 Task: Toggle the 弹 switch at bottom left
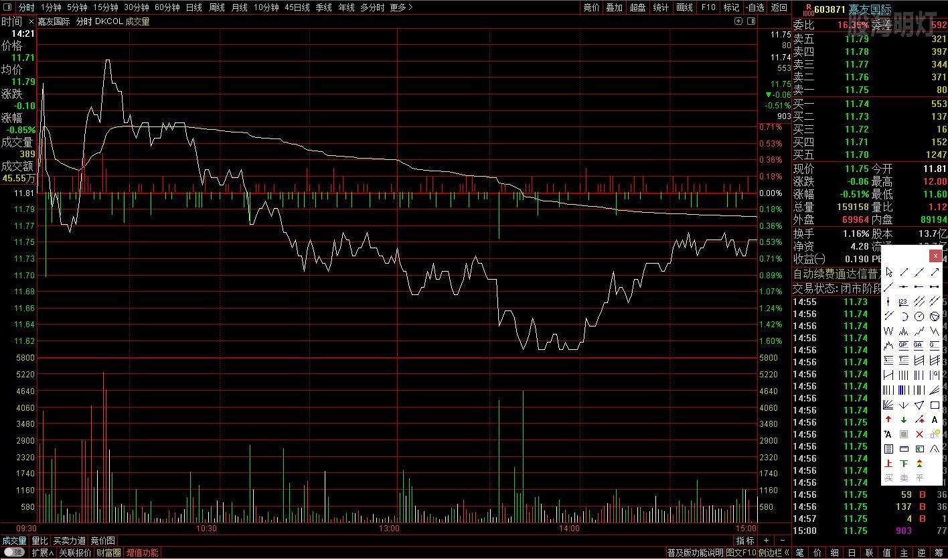click(x=14, y=553)
